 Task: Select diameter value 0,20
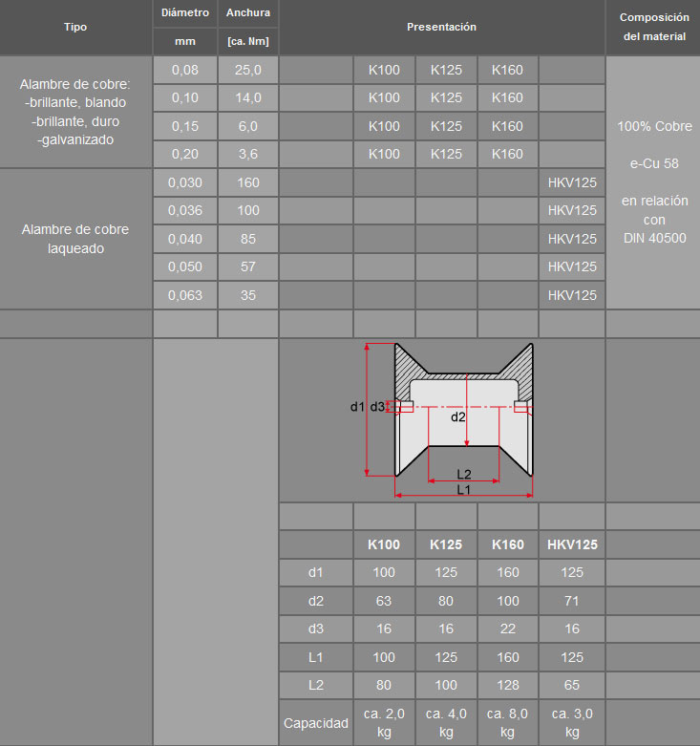coord(185,154)
